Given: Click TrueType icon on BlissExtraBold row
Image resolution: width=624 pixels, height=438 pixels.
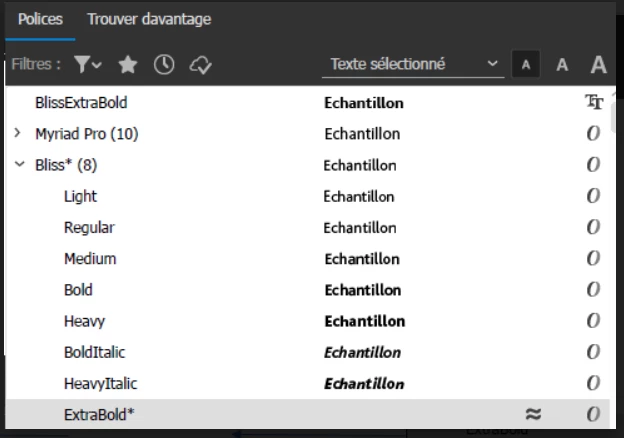Looking at the screenshot, I should click(x=594, y=102).
